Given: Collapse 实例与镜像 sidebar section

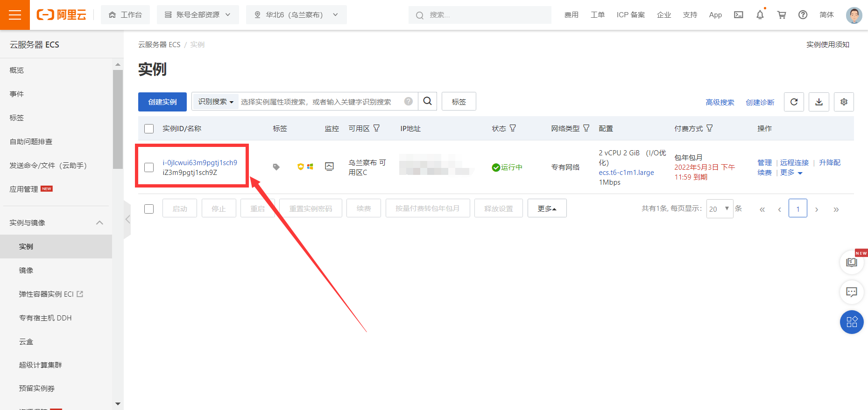Looking at the screenshot, I should 56,222.
